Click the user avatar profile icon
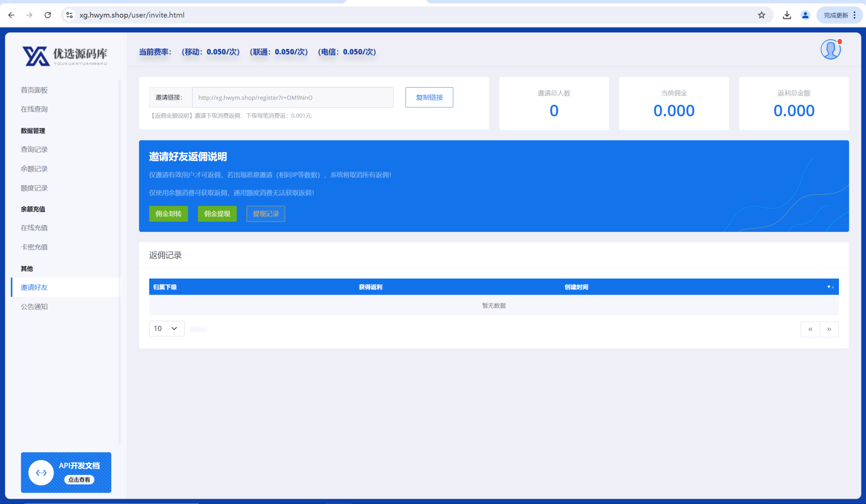Viewport: 866px width, 504px height. [831, 50]
